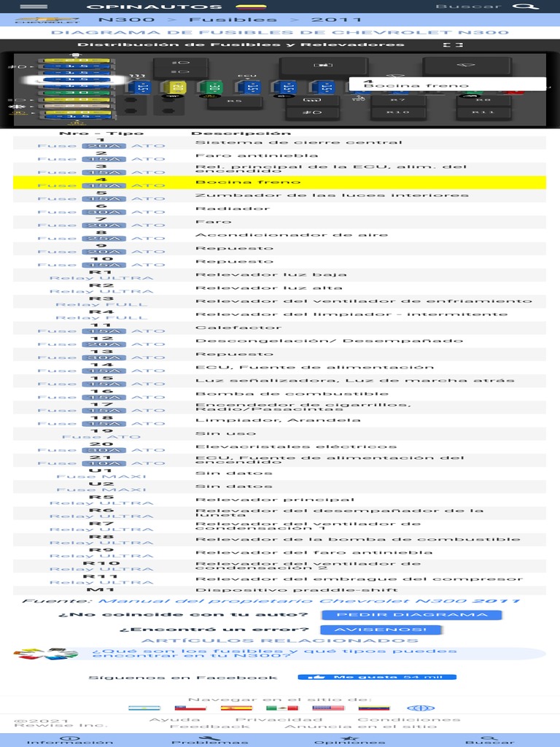Click the Bocina freno tooltip
This screenshot has width=560, height=747.
coord(447,84)
